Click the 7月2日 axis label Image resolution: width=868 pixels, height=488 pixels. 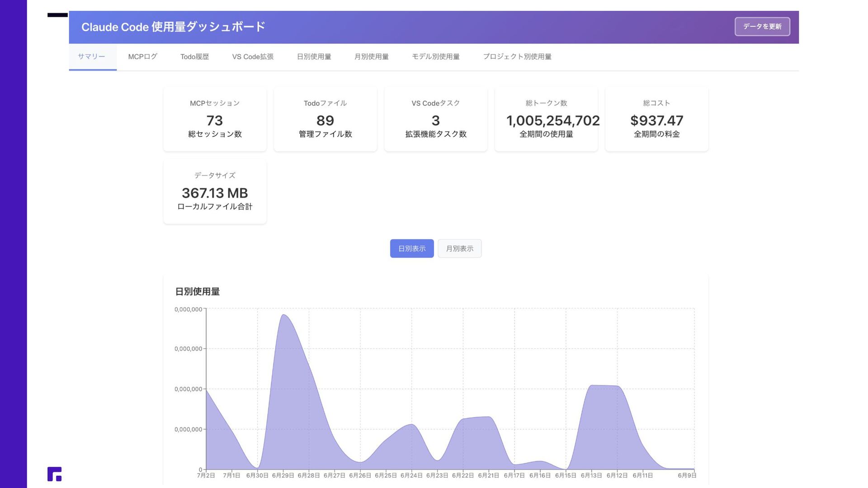(x=206, y=475)
